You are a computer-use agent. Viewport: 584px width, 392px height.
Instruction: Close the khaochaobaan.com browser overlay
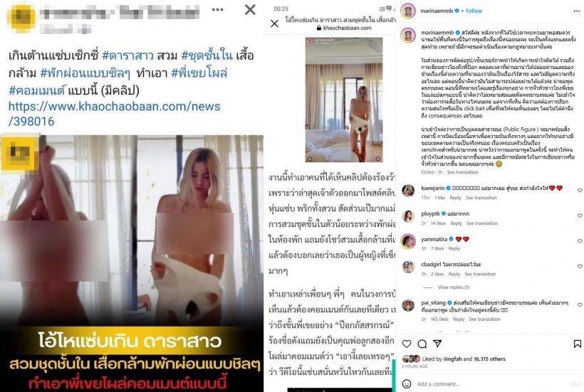pos(274,23)
